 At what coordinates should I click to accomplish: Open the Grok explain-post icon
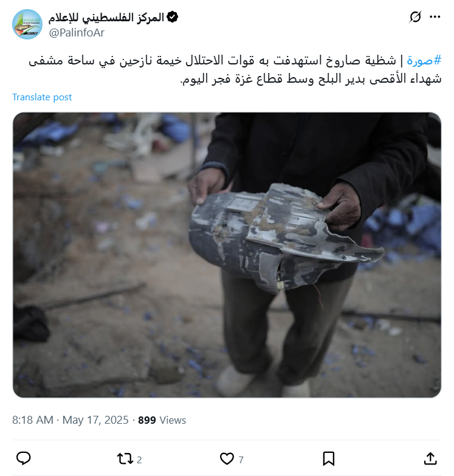pos(415,17)
